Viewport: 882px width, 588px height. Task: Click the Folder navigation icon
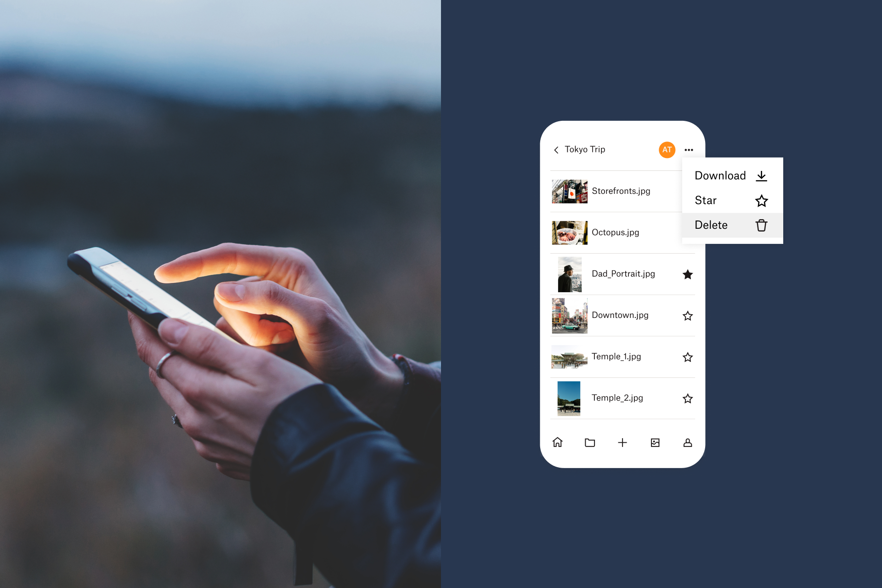[x=588, y=442]
